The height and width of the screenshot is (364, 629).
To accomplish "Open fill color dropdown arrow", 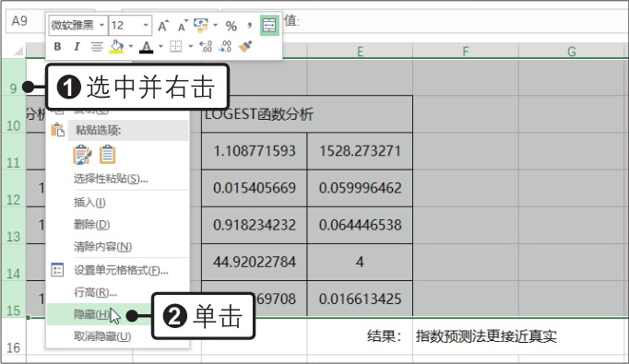I will [131, 46].
